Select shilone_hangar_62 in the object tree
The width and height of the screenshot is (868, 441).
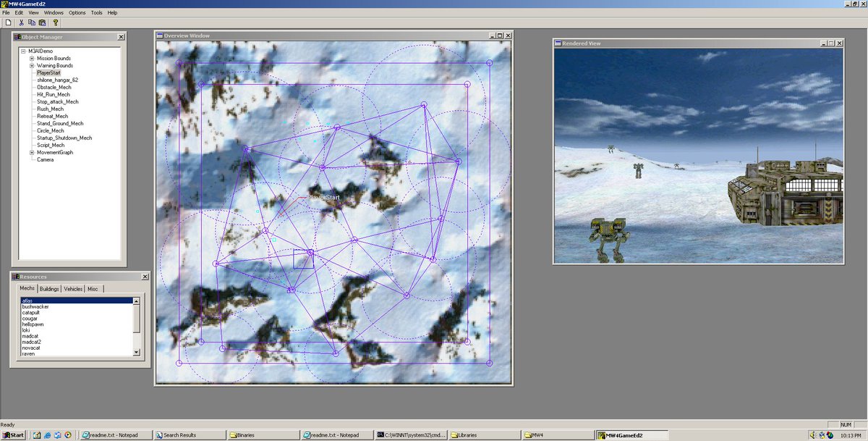point(57,80)
